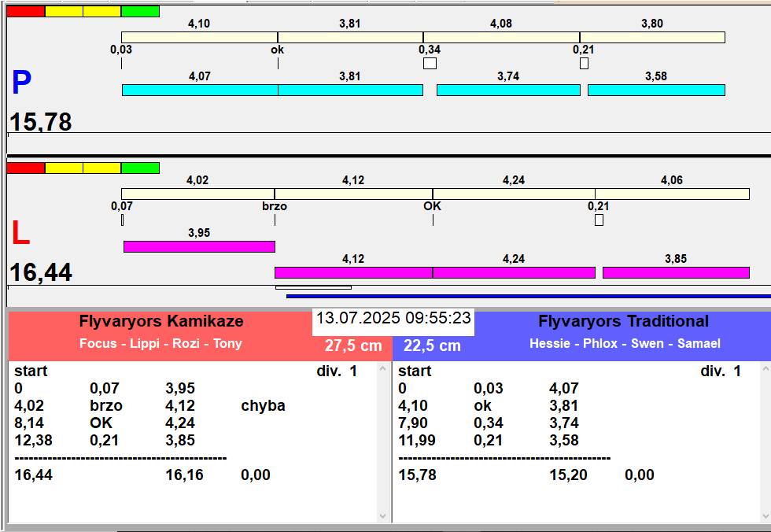The image size is (771, 532).
Task: Select the cyan 3,58 run bar
Action: (x=656, y=90)
